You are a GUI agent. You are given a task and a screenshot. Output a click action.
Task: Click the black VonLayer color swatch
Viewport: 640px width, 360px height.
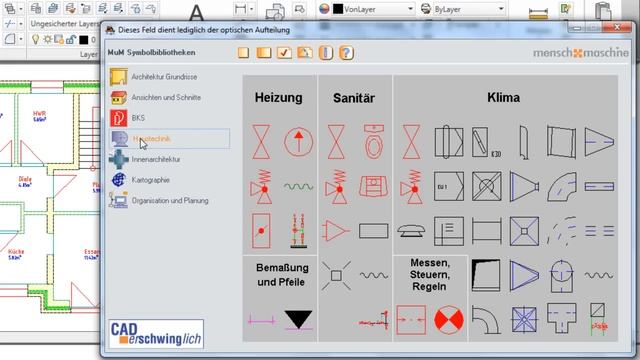(338, 9)
